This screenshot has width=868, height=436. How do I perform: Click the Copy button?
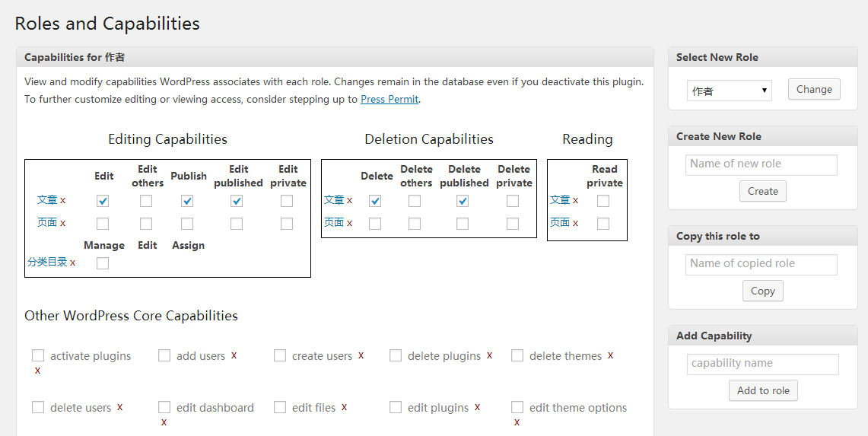[x=762, y=291]
